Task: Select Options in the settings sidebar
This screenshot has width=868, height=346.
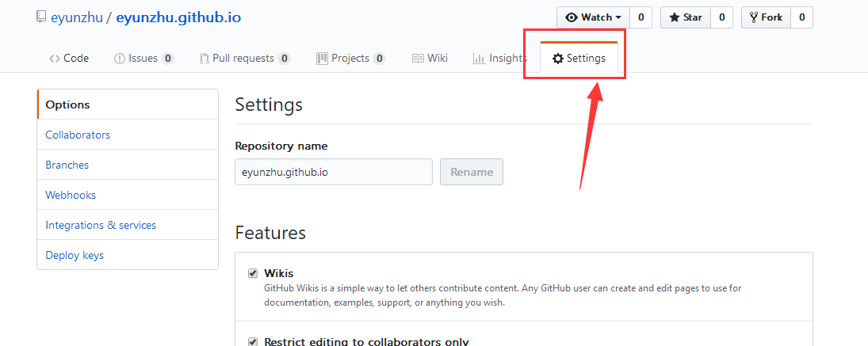Action: tap(128, 105)
